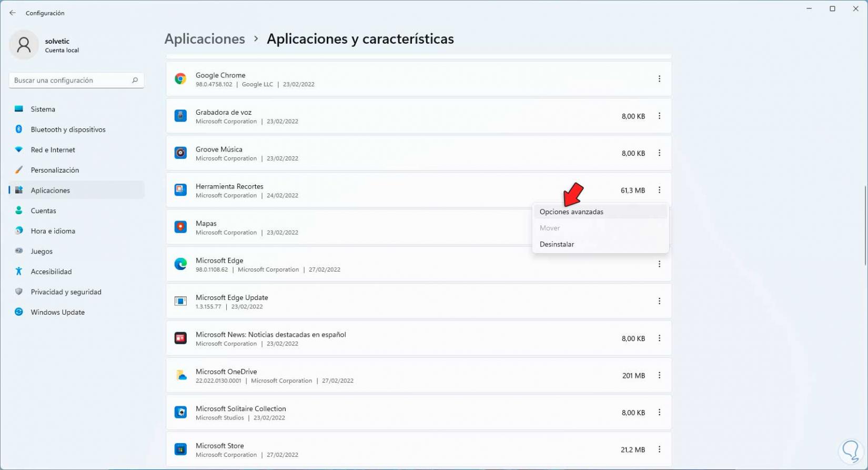Click the Groove Música app icon
This screenshot has height=470, width=868.
(x=180, y=153)
